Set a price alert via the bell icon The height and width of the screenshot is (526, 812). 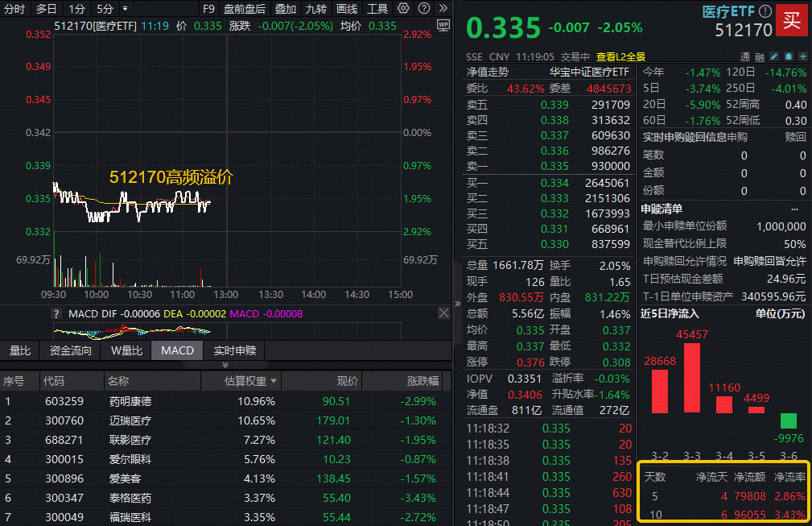[789, 56]
